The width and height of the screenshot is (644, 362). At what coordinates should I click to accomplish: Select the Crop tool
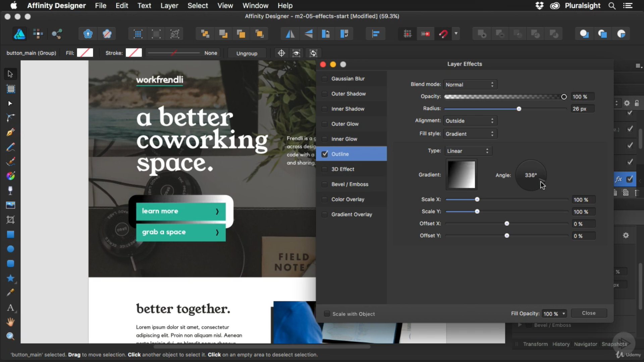[x=11, y=220]
